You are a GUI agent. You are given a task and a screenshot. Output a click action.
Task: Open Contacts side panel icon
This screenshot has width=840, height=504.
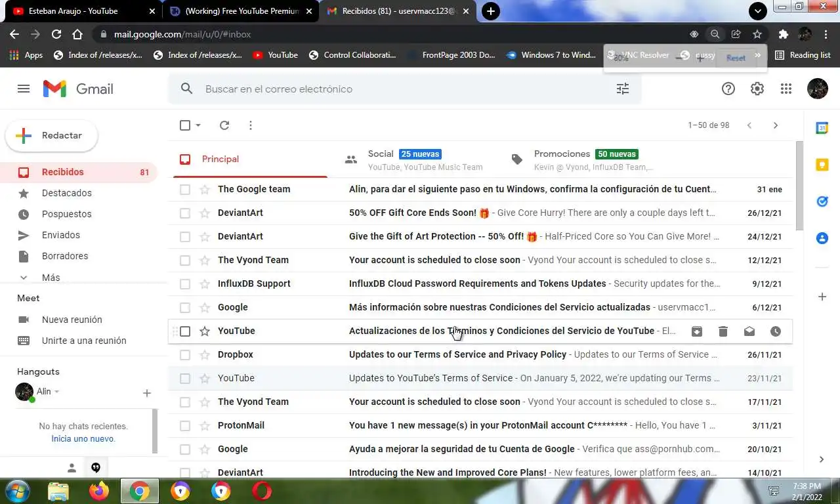pyautogui.click(x=822, y=238)
